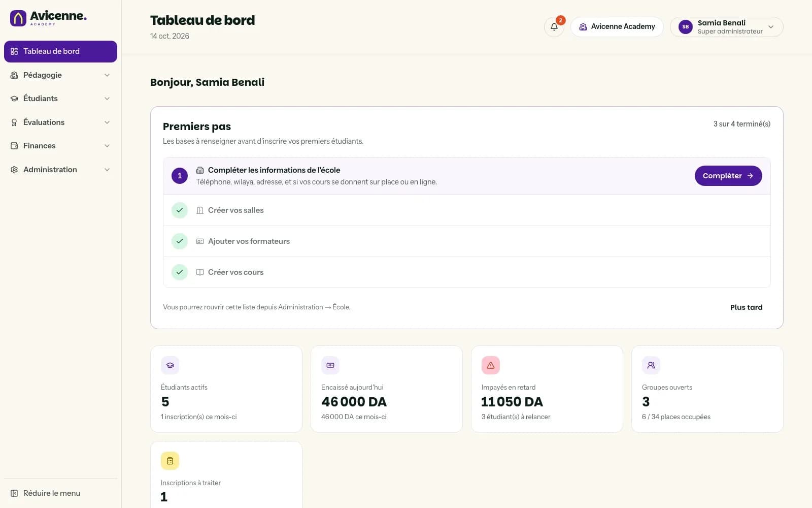Click the Administration gear icon

tap(14, 170)
